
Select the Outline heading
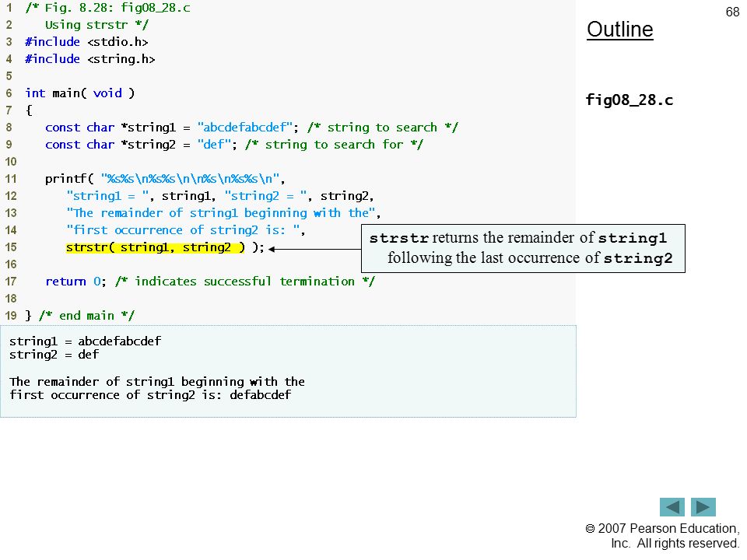point(620,30)
